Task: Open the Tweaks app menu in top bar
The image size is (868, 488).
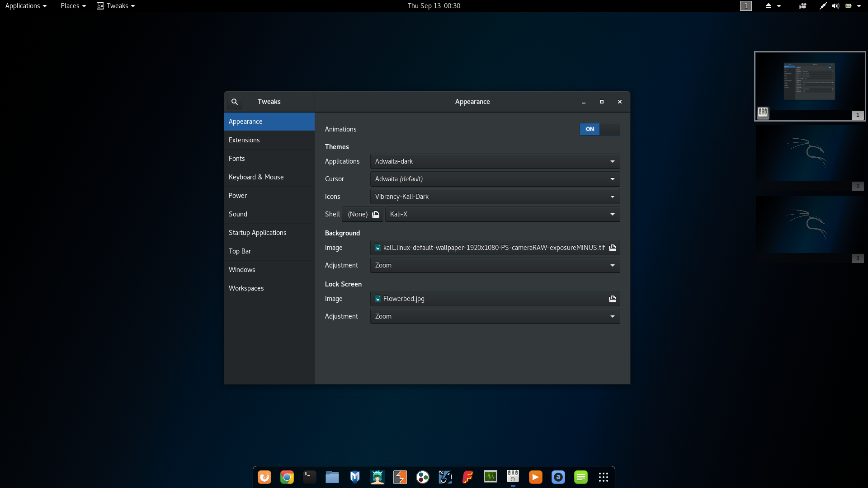Action: [116, 6]
